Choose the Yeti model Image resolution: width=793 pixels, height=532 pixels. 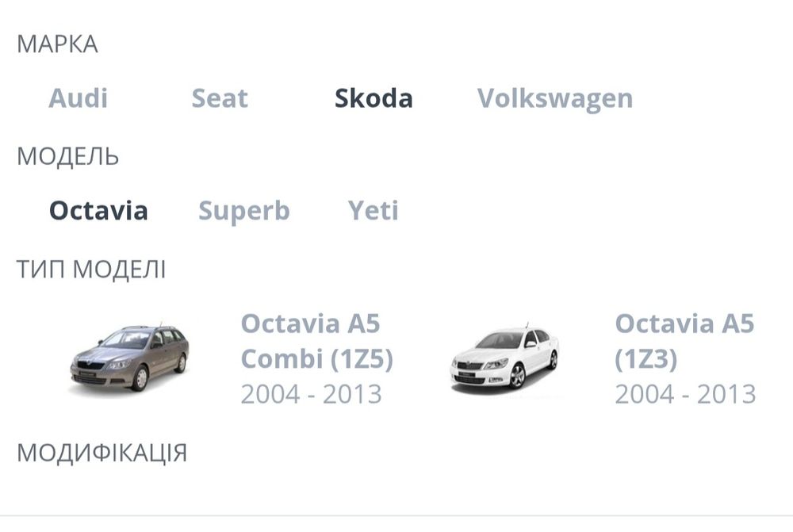point(373,211)
